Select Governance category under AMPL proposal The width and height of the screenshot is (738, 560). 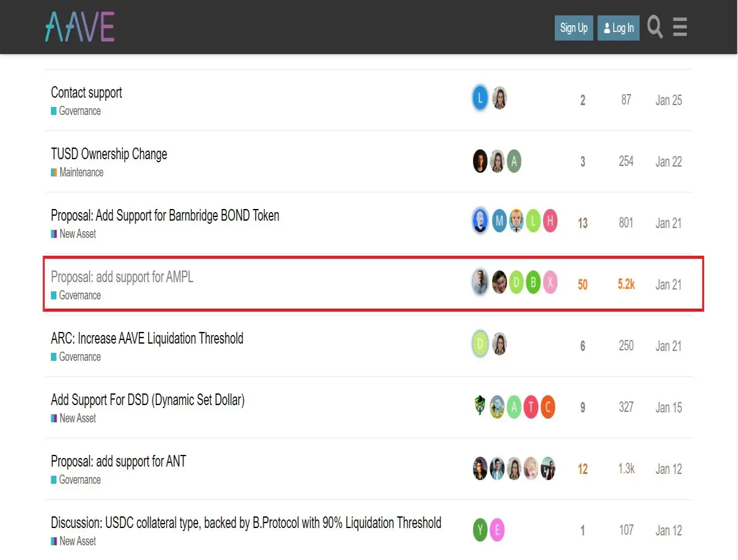76,296
